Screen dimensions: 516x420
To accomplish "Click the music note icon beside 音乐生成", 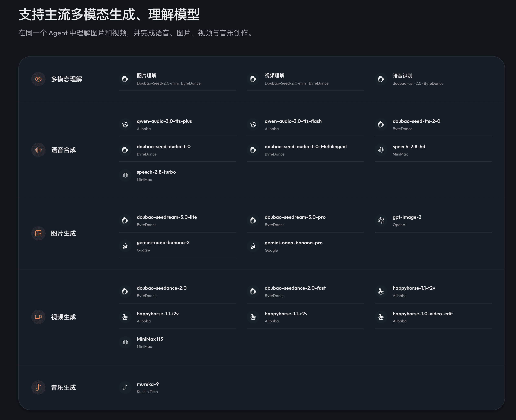I will click(x=38, y=387).
